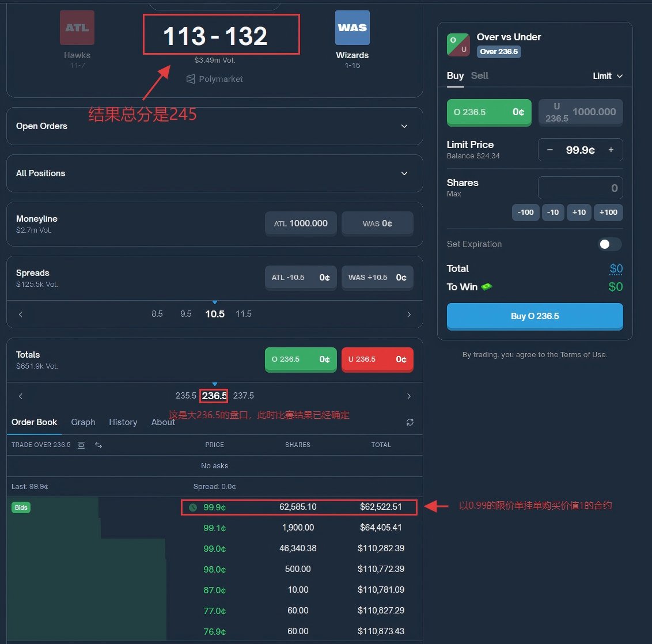Click the 99.1¢ bid price

pyautogui.click(x=215, y=528)
